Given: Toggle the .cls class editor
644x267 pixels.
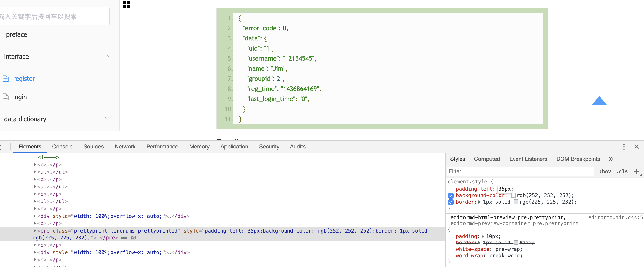Looking at the screenshot, I should click(622, 171).
